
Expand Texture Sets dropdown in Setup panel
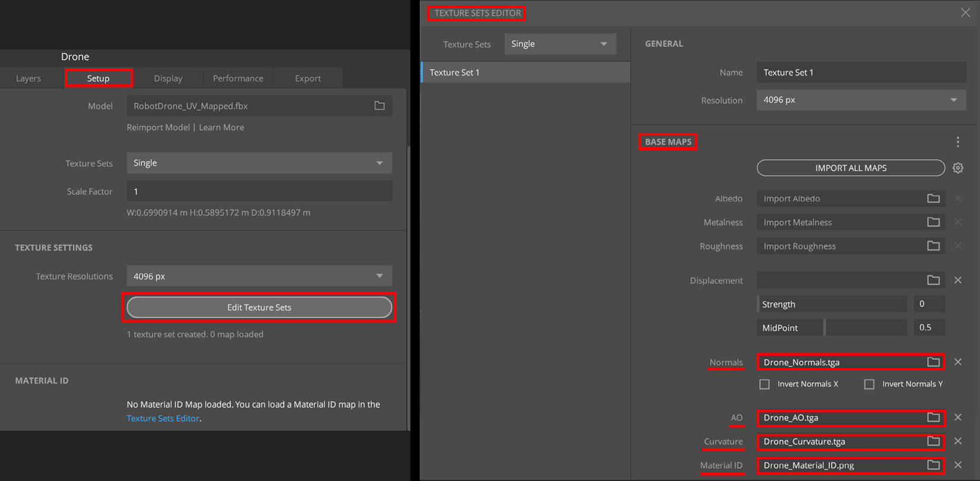point(259,163)
